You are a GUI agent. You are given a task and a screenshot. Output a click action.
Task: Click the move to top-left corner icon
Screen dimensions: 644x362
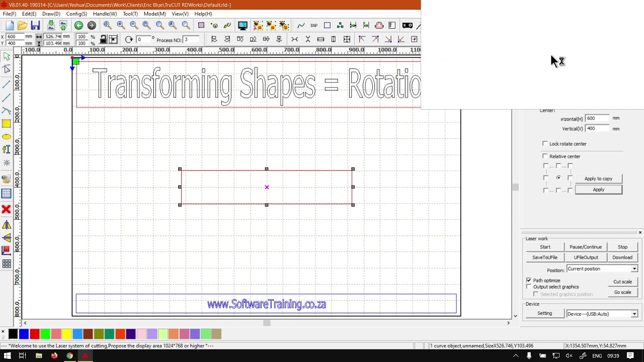point(362,39)
